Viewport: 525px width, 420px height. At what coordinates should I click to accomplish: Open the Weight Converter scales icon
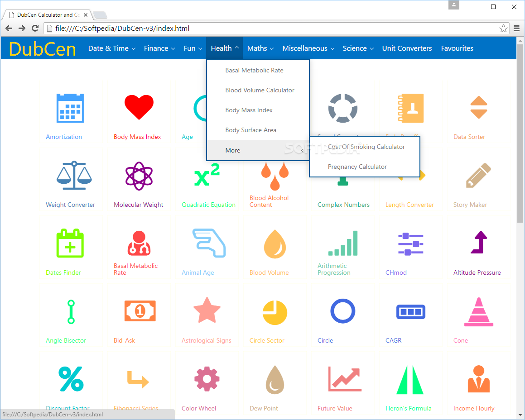[74, 175]
